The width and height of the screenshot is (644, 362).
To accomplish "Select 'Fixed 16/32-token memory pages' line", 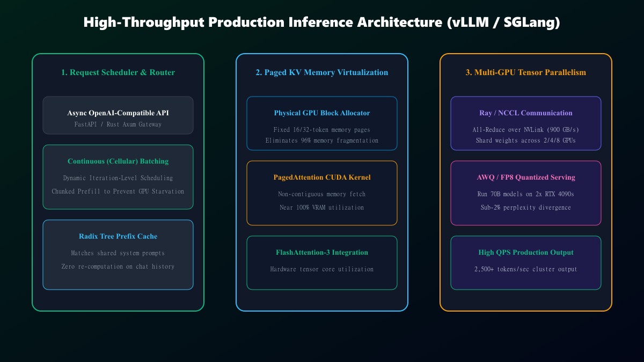I will tap(322, 130).
